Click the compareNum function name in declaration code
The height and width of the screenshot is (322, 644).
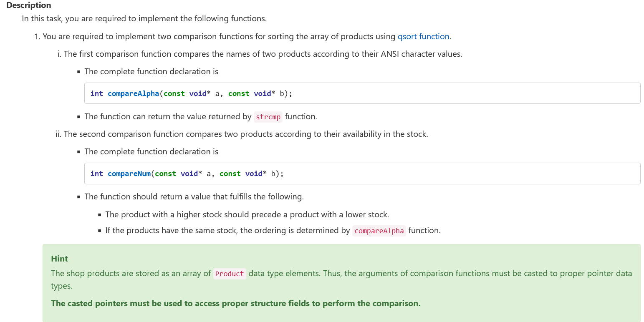tap(129, 174)
